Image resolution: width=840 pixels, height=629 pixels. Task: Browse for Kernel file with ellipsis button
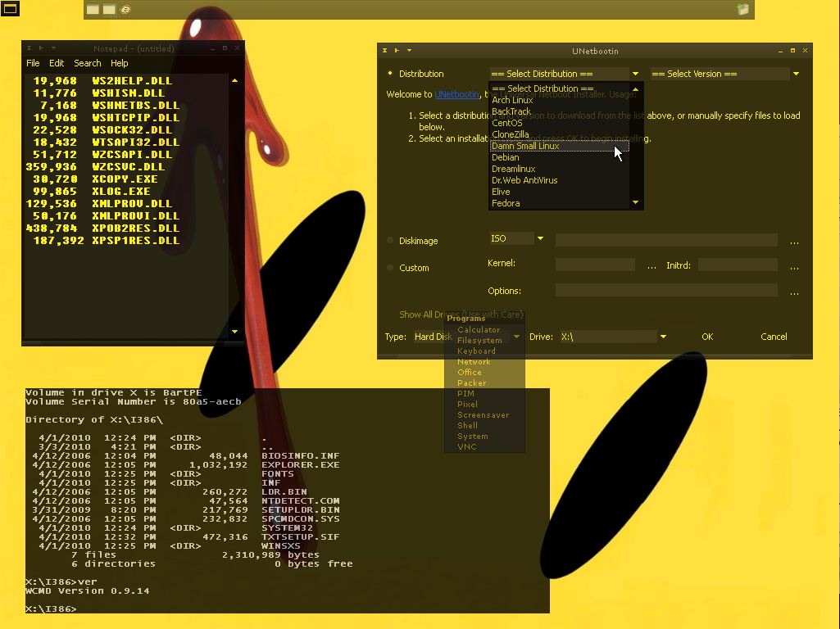[652, 266]
